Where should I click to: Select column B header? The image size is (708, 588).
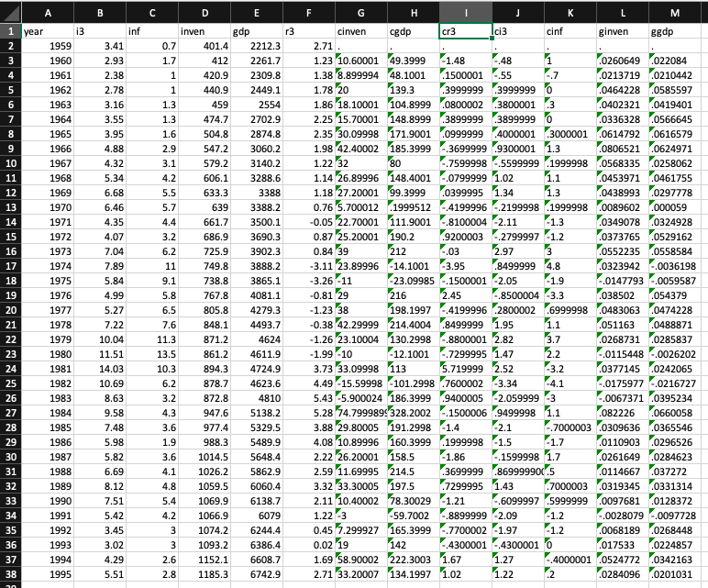coord(100,13)
